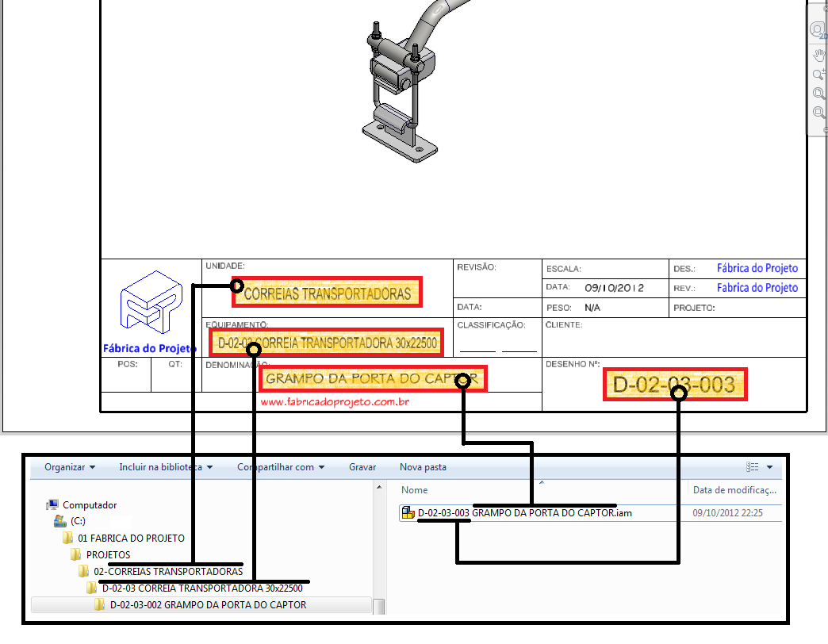Select the Pan tool in the right toolbar
The height and width of the screenshot is (644, 828).
click(x=818, y=54)
